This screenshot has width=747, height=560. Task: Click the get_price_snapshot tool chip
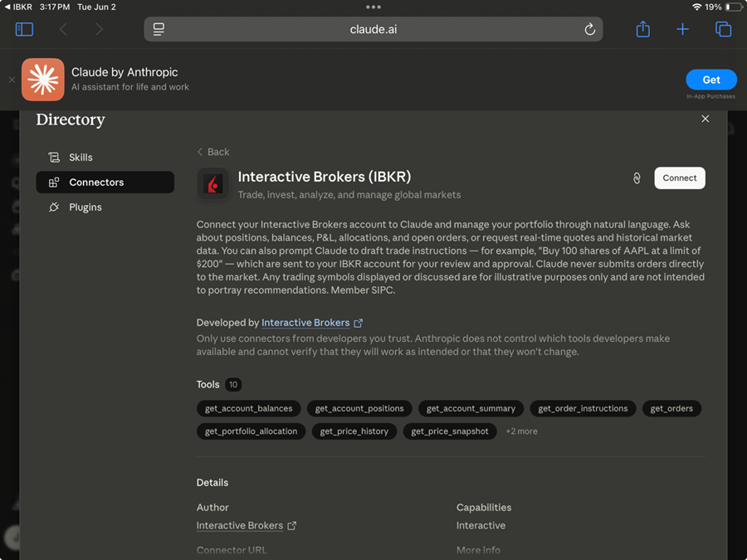click(x=450, y=431)
